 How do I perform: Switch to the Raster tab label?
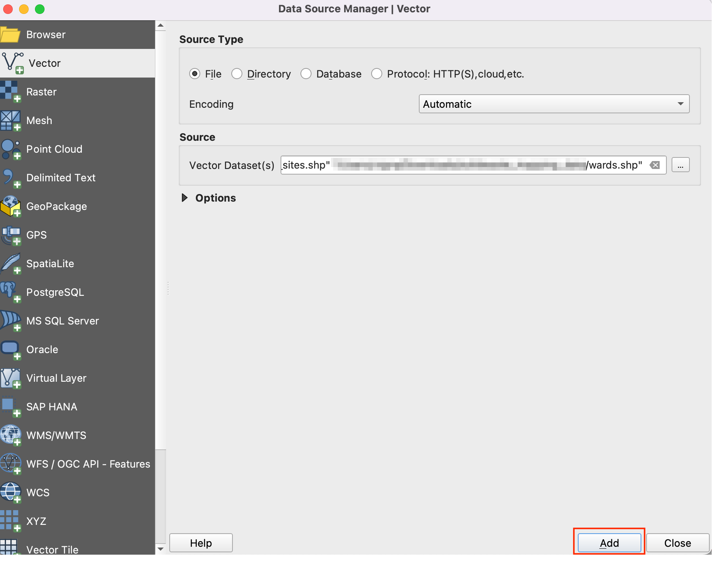pos(41,92)
